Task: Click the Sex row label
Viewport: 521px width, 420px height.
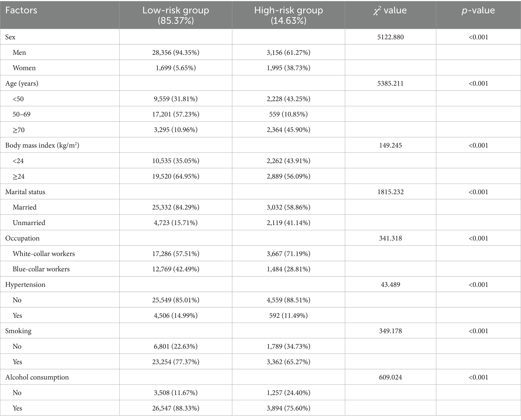Action: click(10, 37)
